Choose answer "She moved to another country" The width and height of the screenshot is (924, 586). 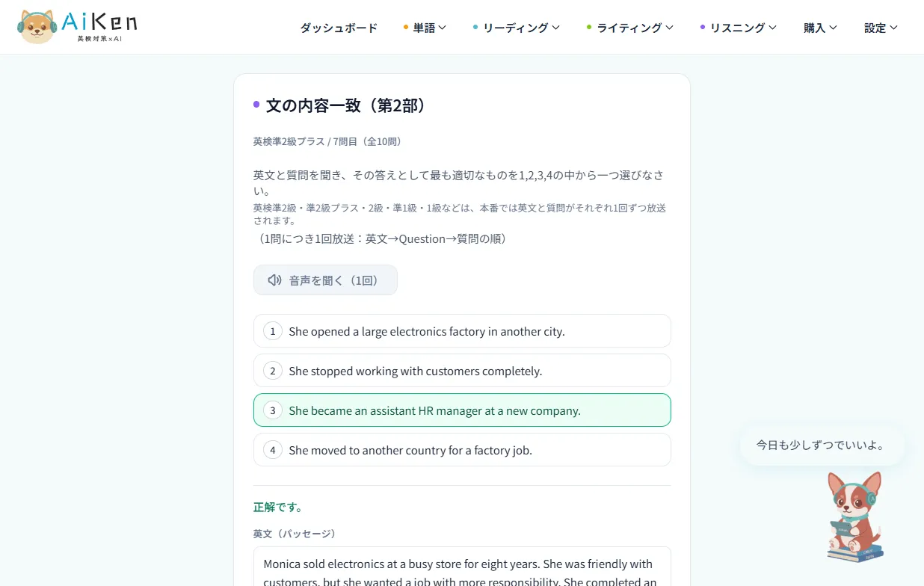coord(462,450)
